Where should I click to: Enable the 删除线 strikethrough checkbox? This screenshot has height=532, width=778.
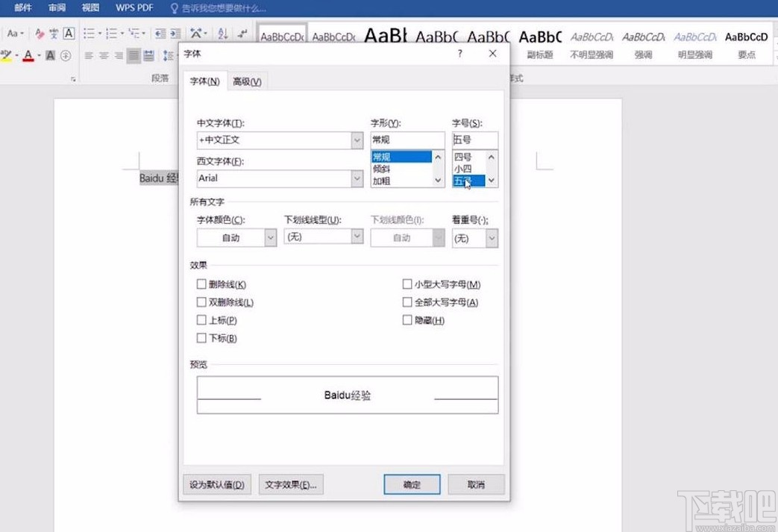(201, 284)
